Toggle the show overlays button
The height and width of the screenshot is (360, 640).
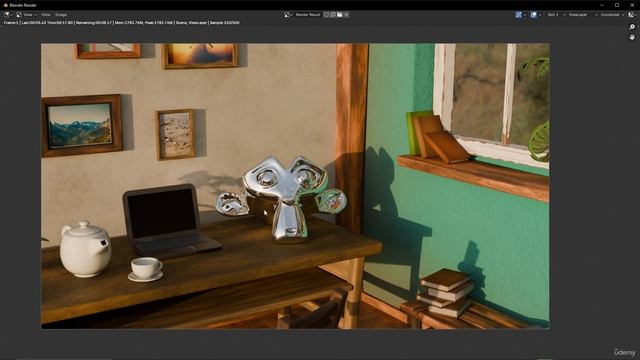point(533,15)
